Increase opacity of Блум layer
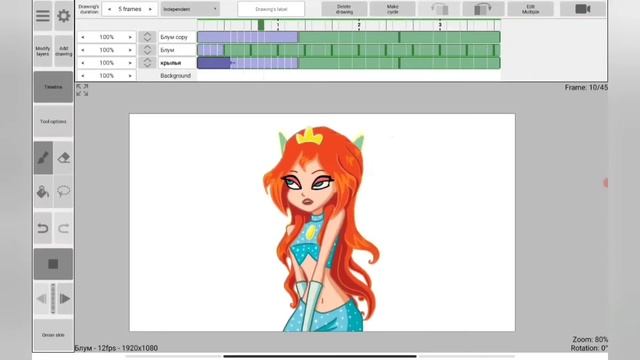 point(130,50)
